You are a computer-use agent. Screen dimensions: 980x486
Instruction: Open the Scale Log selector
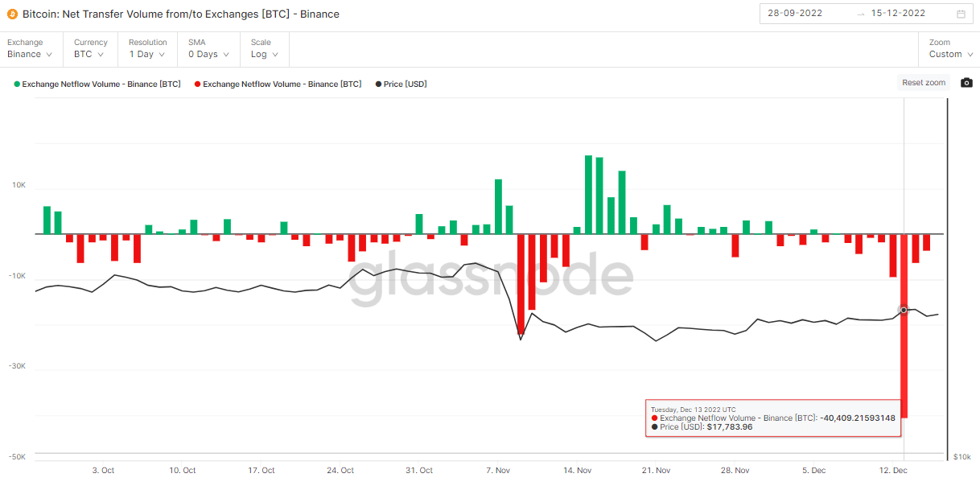[x=264, y=49]
